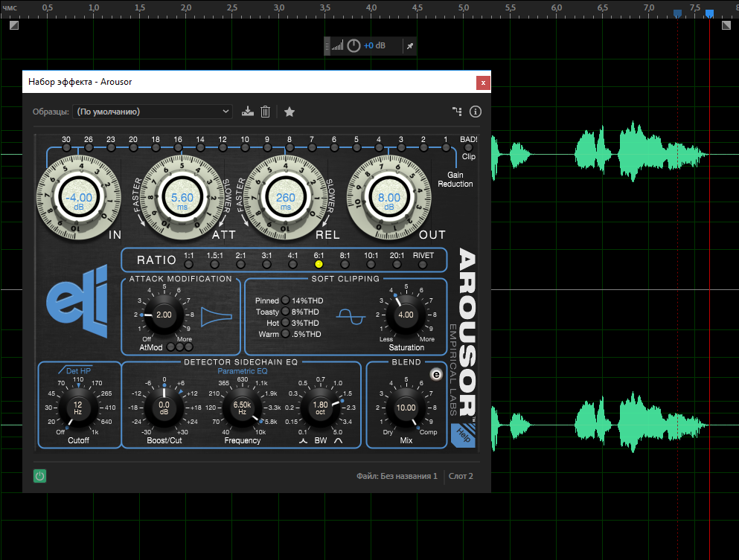The width and height of the screenshot is (739, 560).
Task: Select ratio 2:1
Action: [241, 265]
